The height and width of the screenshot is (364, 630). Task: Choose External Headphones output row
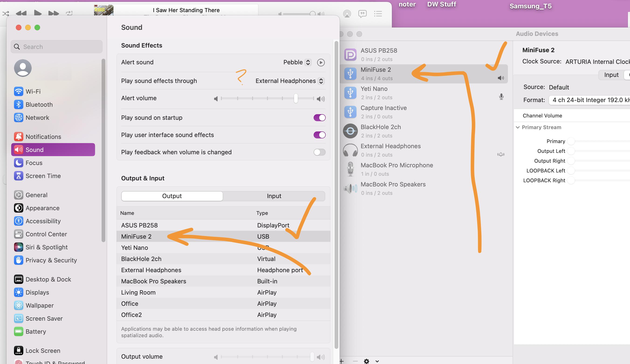tap(223, 270)
